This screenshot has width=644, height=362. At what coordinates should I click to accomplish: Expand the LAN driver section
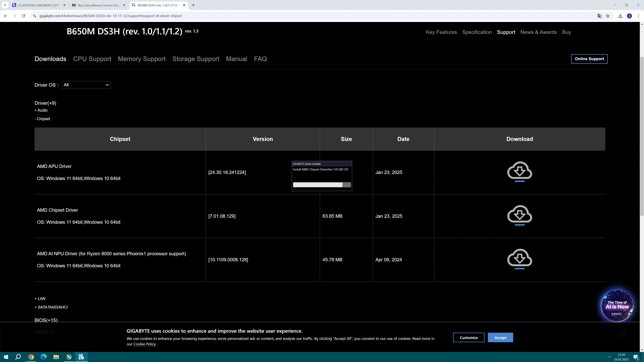tap(40, 298)
